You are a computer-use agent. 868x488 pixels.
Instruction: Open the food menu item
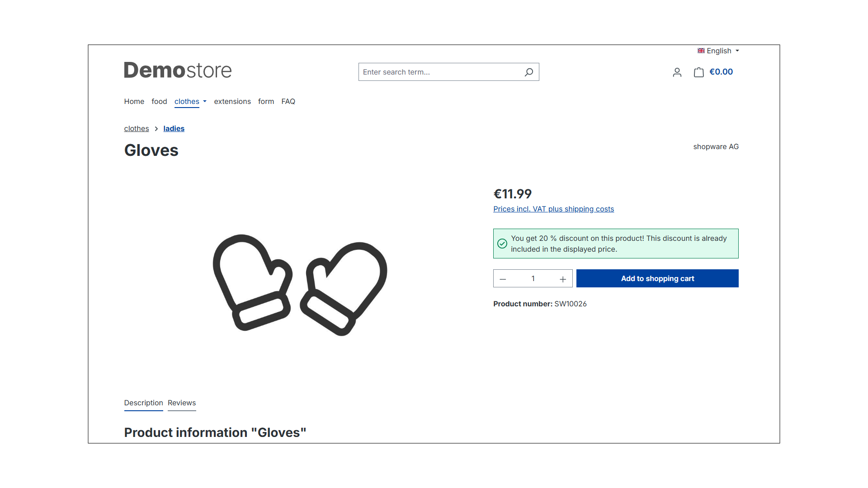(x=159, y=101)
